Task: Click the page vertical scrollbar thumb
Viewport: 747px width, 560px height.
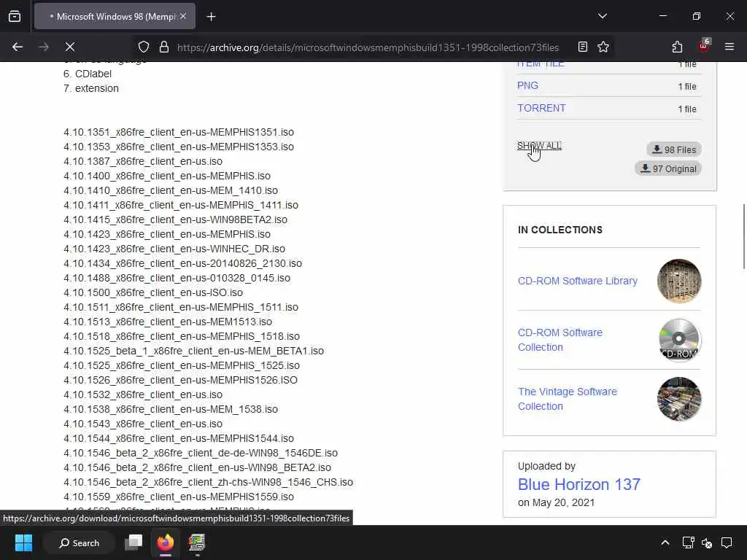Action: (x=743, y=237)
